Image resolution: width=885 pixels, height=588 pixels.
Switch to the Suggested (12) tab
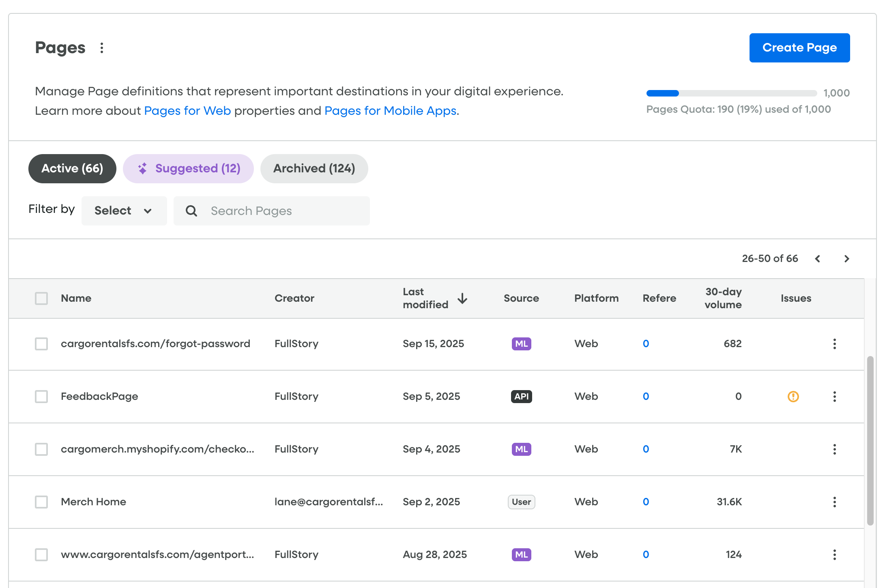(x=189, y=169)
